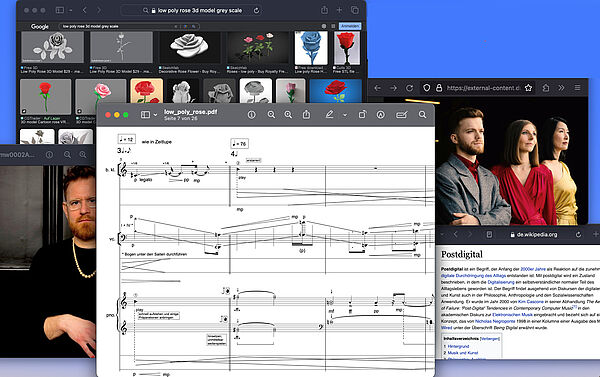The width and height of the screenshot is (600, 377).
Task: Open a new tab in Safari Google window
Action: click(x=339, y=10)
